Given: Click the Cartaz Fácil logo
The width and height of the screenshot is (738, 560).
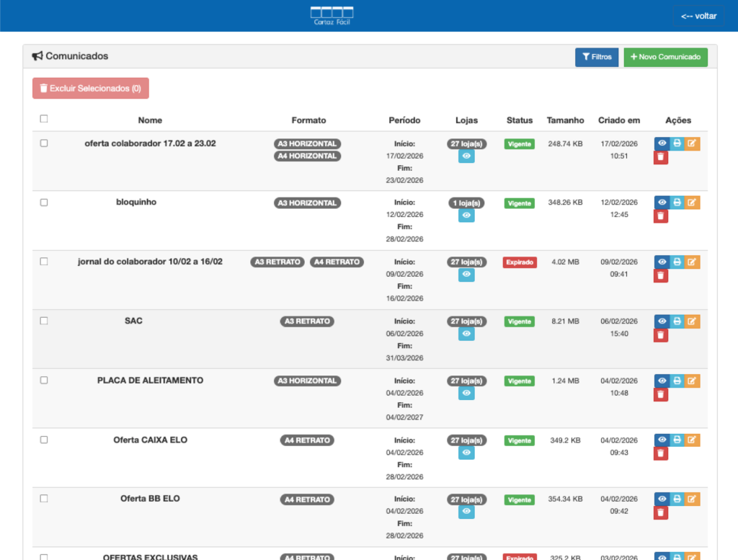Looking at the screenshot, I should 332,15.
